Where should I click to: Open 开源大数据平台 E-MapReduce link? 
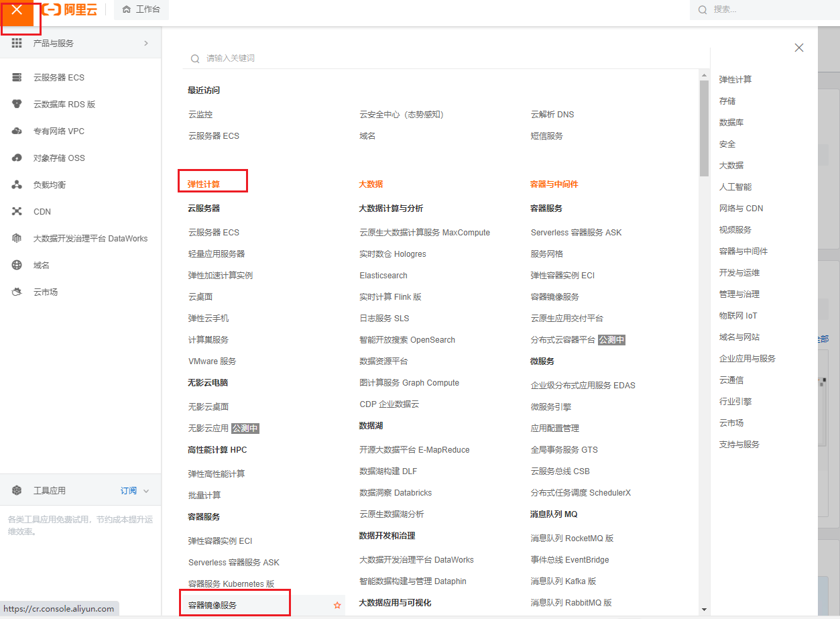point(414,449)
